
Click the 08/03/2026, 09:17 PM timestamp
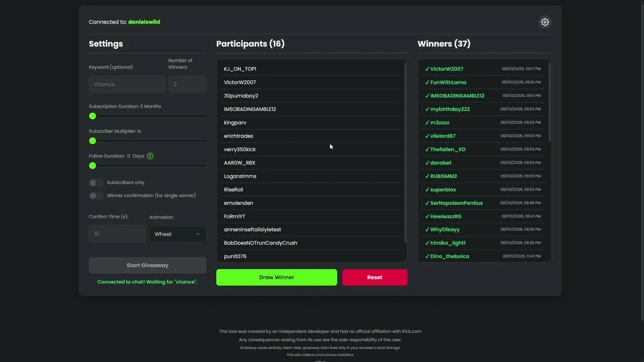(x=521, y=69)
